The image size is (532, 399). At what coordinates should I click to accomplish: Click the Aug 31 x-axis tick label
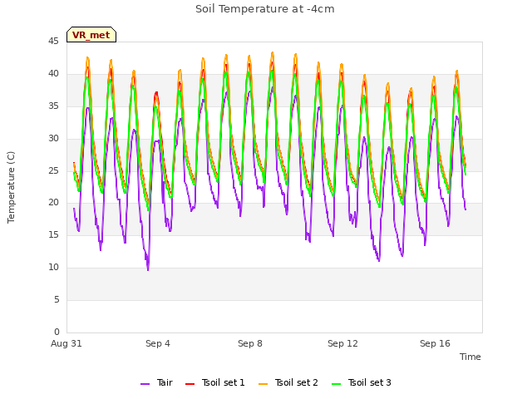pyautogui.click(x=66, y=343)
